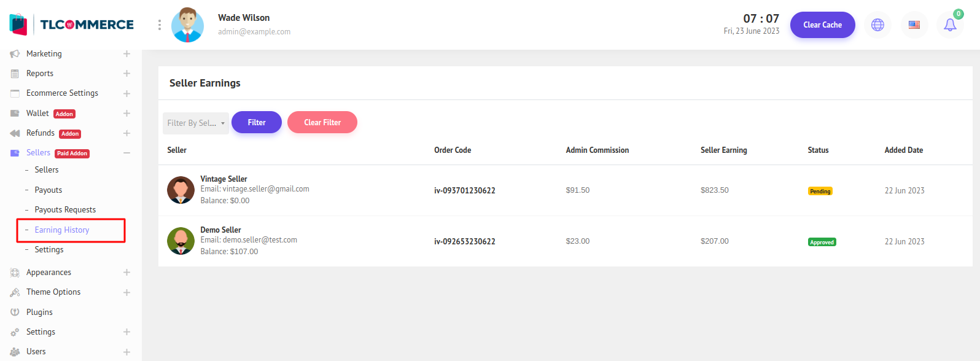This screenshot has height=361, width=980.
Task: Click the Plugins plug icon
Action: (15, 312)
